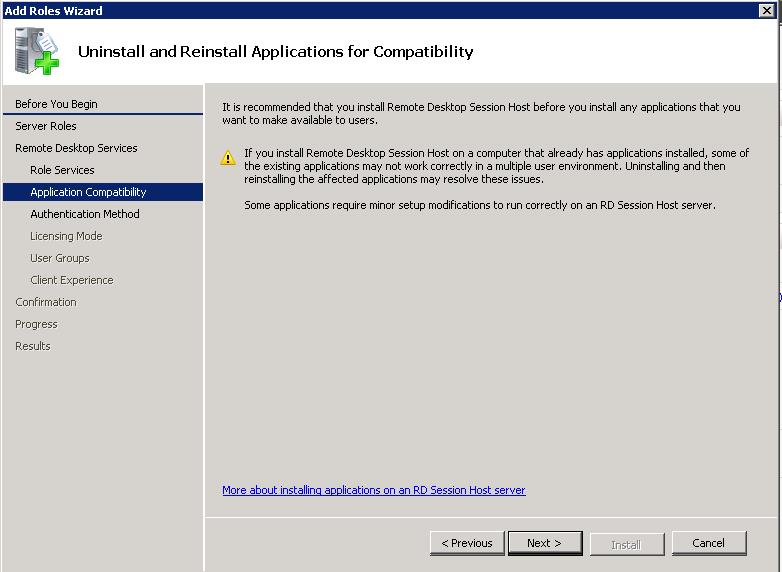This screenshot has height=572, width=782.
Task: Close the Add Roles Wizard window
Action: 767,10
